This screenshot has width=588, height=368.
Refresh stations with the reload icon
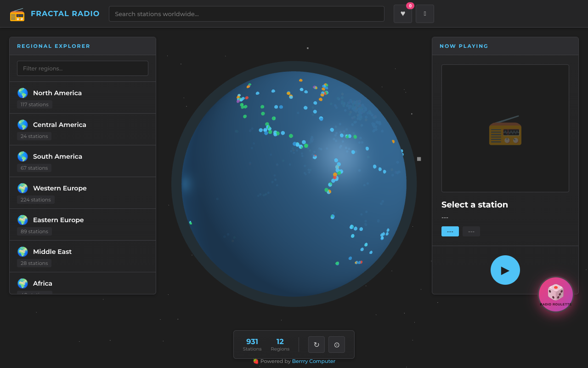(x=316, y=345)
